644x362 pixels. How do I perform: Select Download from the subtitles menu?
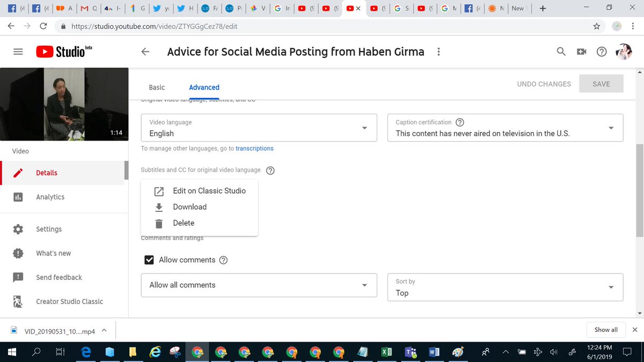pyautogui.click(x=189, y=207)
